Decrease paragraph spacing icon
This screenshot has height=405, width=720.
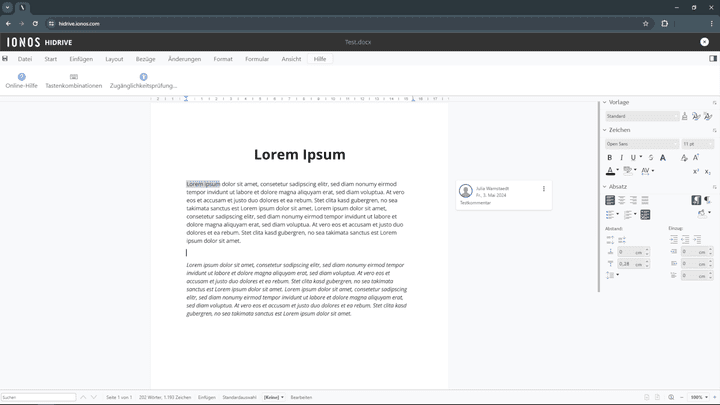(622, 240)
